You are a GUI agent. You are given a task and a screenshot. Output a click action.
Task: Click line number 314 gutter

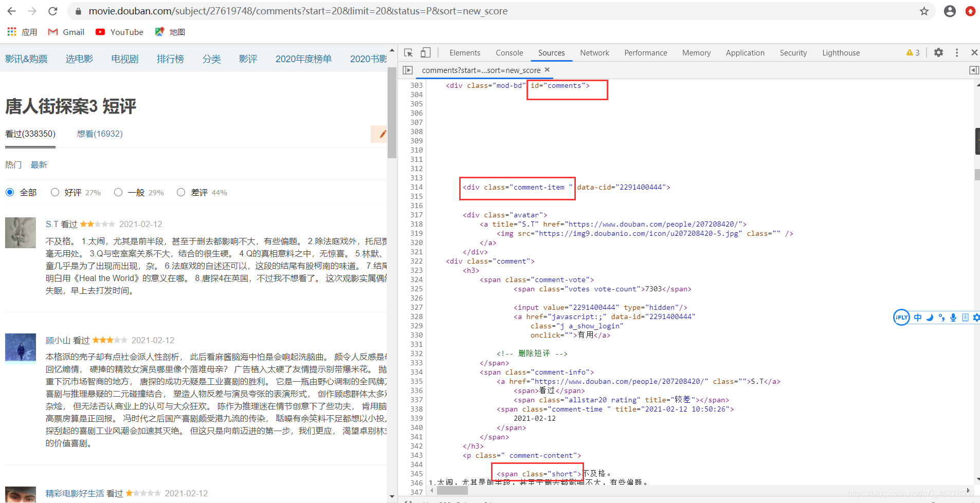(x=416, y=187)
